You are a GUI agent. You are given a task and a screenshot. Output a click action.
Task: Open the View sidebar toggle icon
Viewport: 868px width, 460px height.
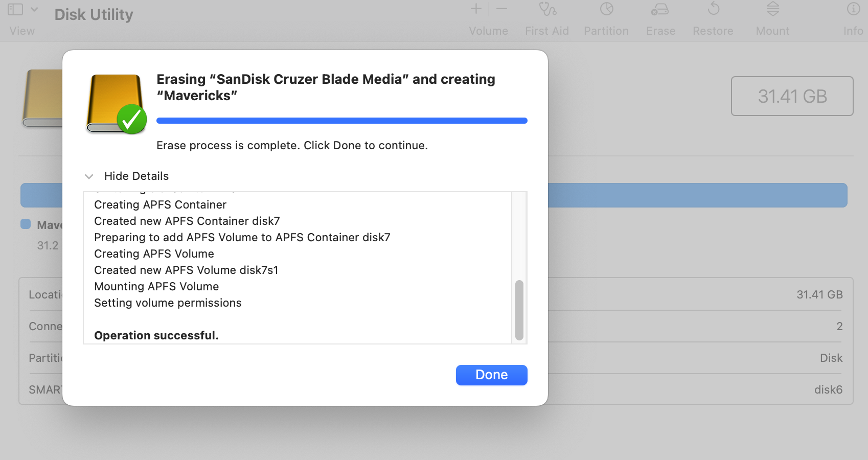pyautogui.click(x=15, y=9)
